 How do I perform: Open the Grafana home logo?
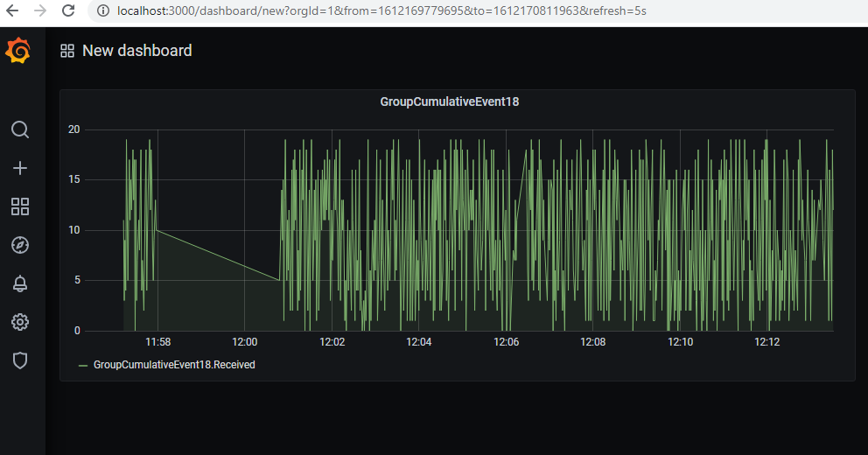[x=17, y=51]
